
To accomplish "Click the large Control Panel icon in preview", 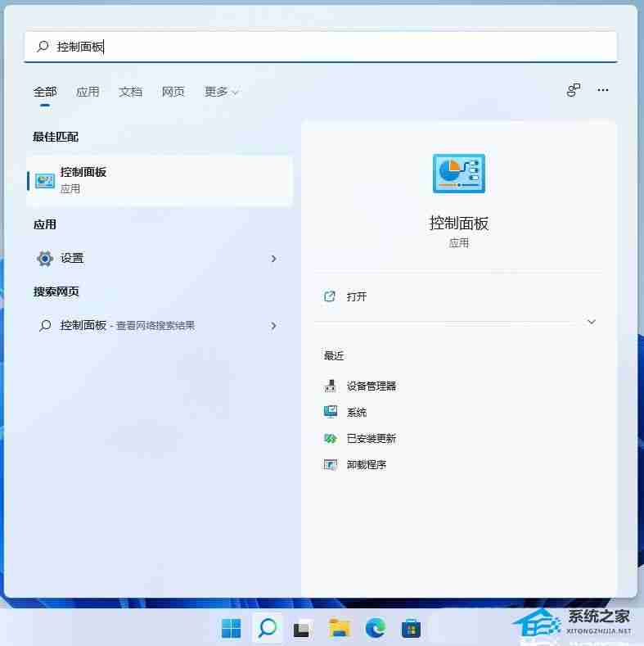I will pyautogui.click(x=458, y=174).
